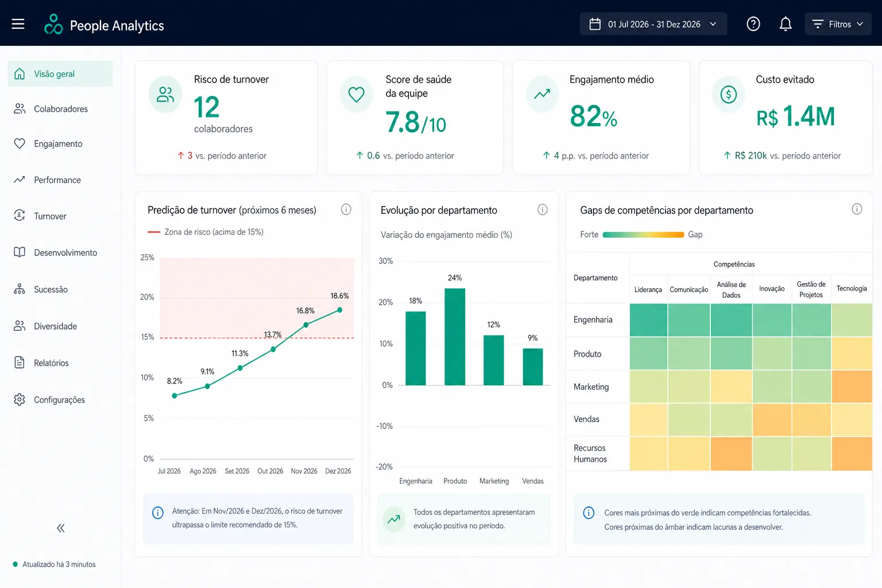This screenshot has width=882, height=588.
Task: Click the 12 colaboradores value
Action: click(223, 114)
